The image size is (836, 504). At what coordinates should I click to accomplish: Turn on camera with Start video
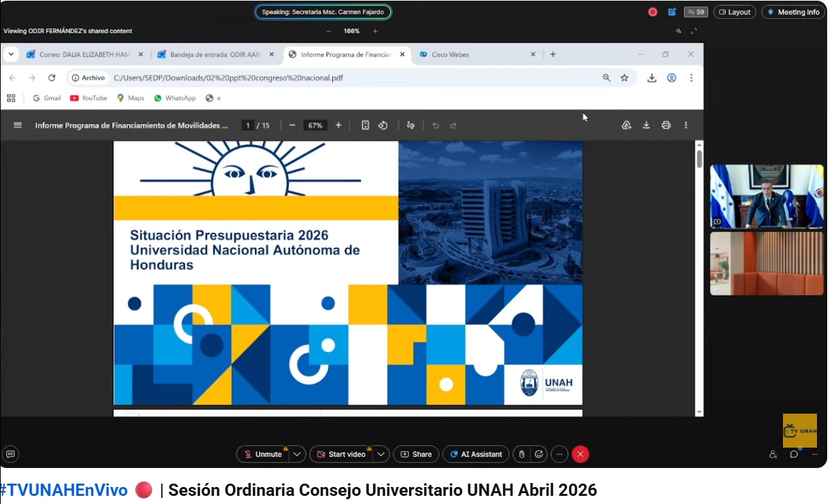point(341,454)
